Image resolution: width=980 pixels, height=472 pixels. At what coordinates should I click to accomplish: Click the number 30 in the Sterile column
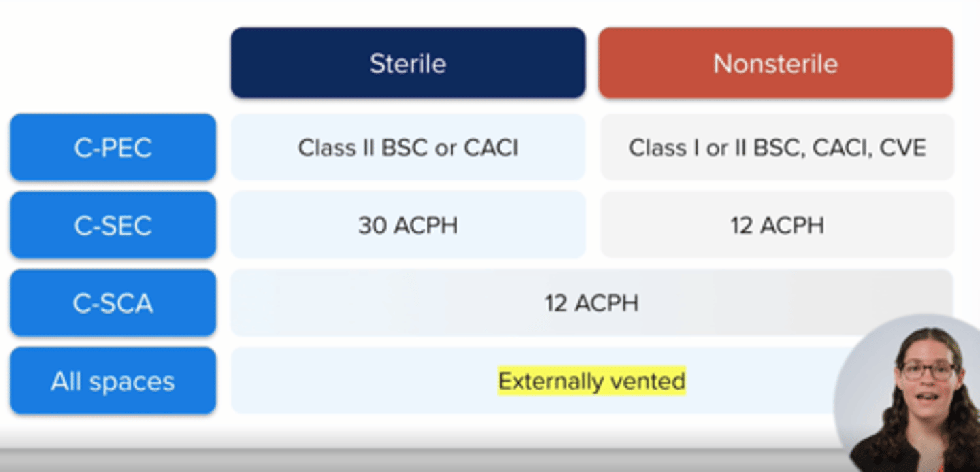pyautogui.click(x=372, y=225)
